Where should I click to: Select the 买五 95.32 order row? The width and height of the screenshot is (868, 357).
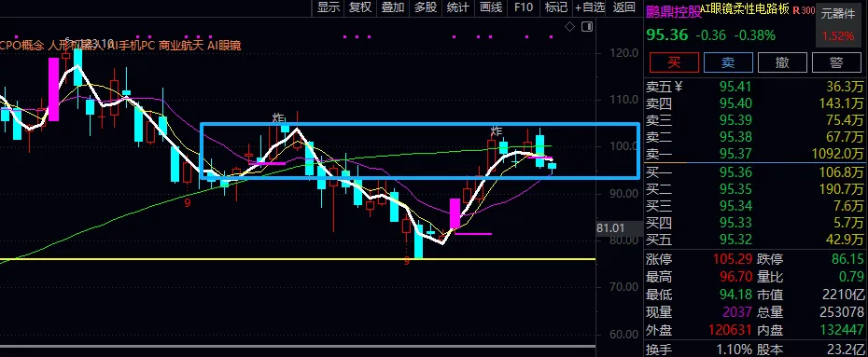point(754,239)
